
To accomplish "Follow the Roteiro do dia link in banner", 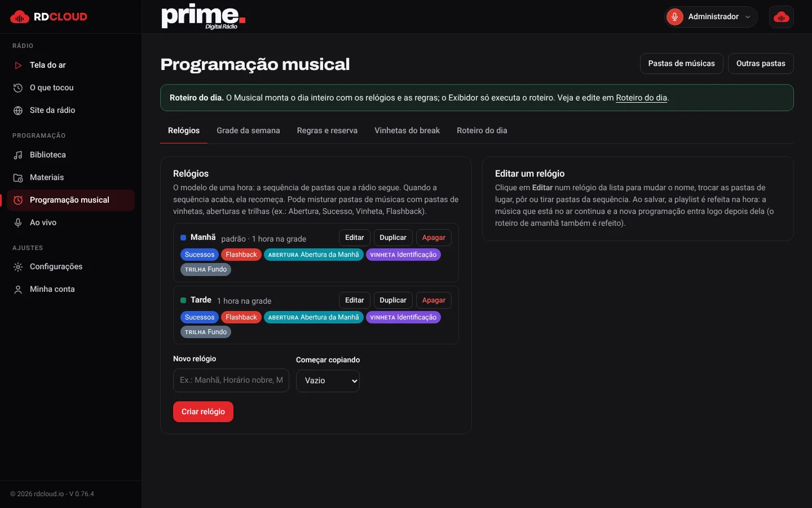I will (642, 98).
